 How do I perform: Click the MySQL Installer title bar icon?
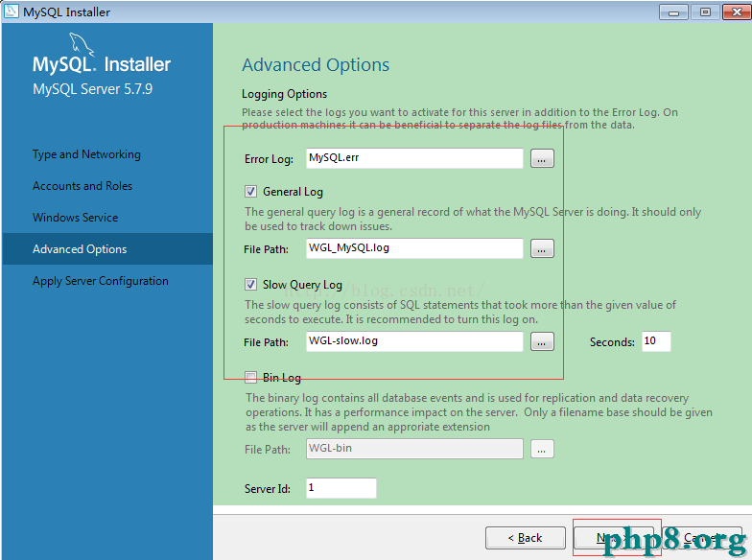point(11,12)
